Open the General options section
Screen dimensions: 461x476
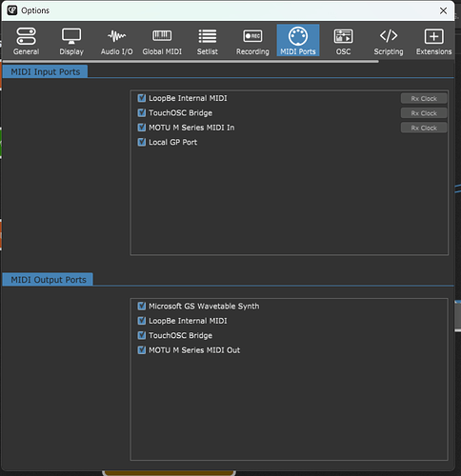(26, 41)
